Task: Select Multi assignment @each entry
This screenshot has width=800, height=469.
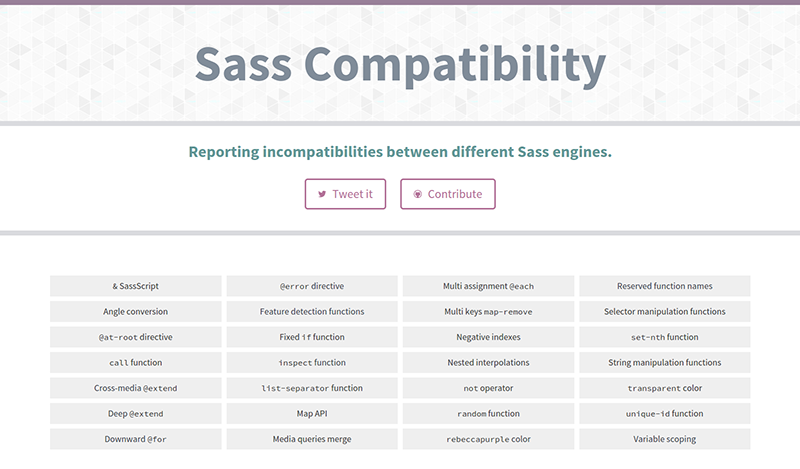Action: 489,286
